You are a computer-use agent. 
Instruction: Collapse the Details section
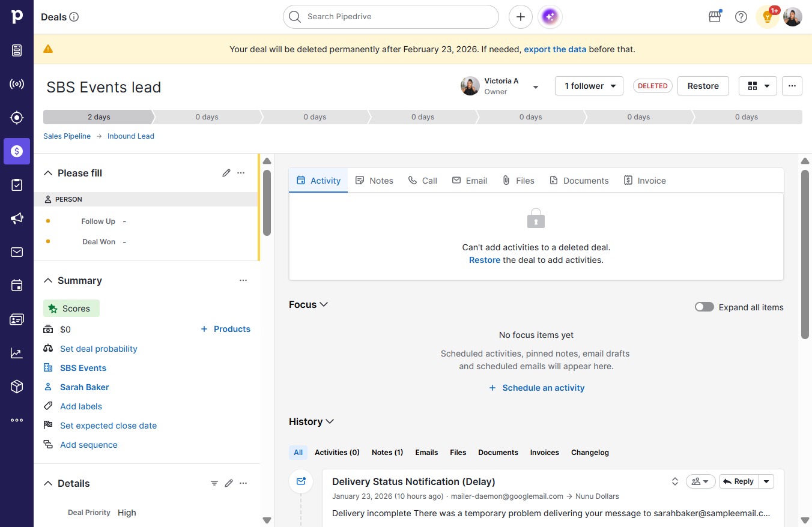49,483
